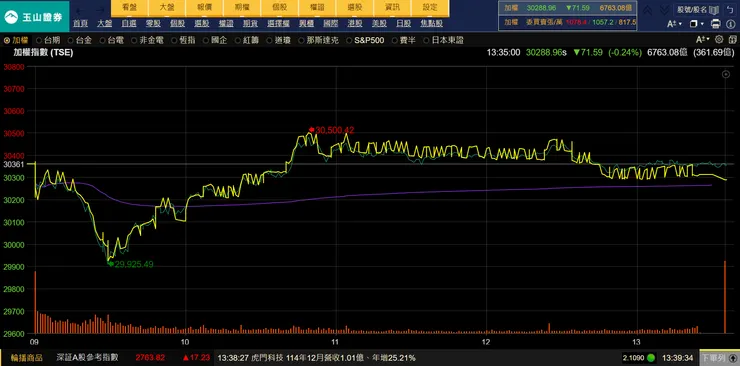Go back with the left arrow
Viewport: 740px width, 366px height.
click(80, 9)
